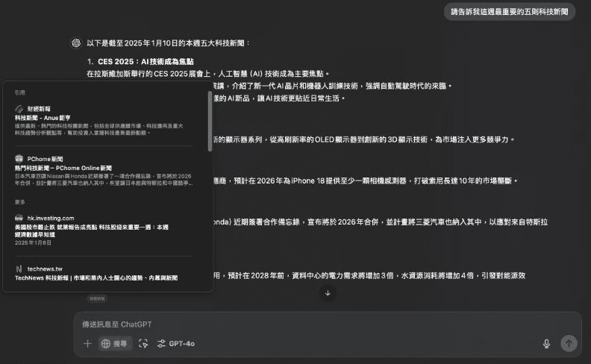
Task: Click the intro line 以下是截至2025年1月10日
Action: (x=168, y=43)
